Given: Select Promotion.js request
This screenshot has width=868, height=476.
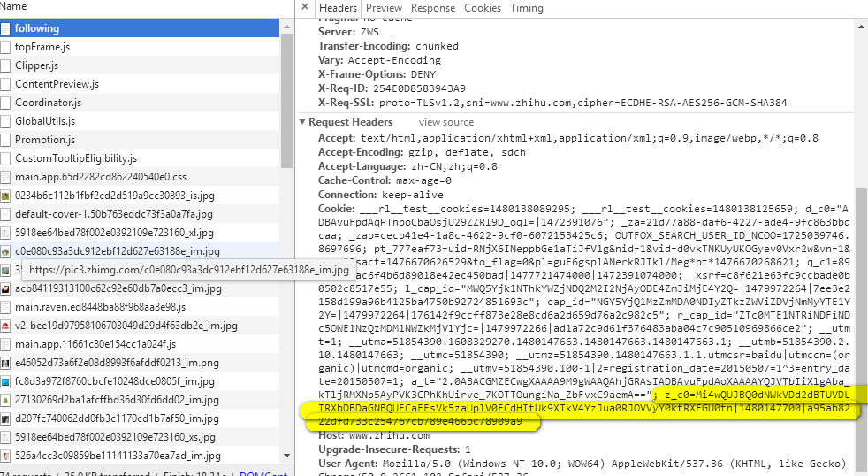Looking at the screenshot, I should pos(140,140).
